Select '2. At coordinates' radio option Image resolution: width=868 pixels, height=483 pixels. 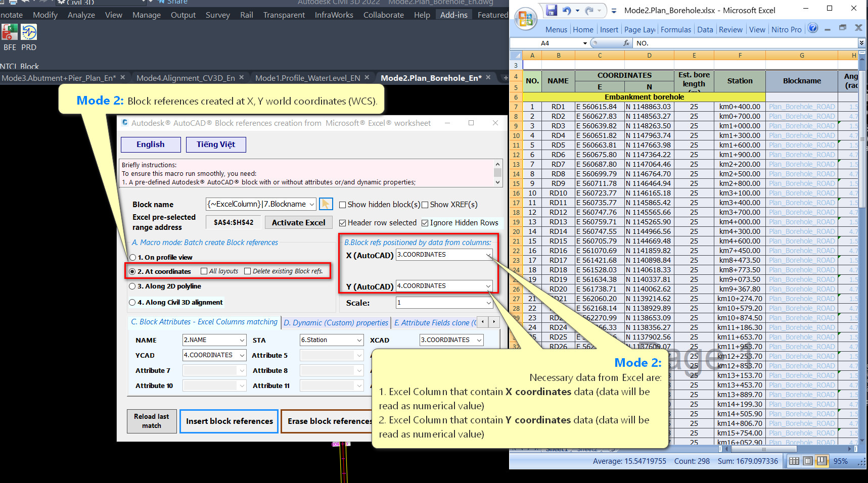click(x=132, y=272)
